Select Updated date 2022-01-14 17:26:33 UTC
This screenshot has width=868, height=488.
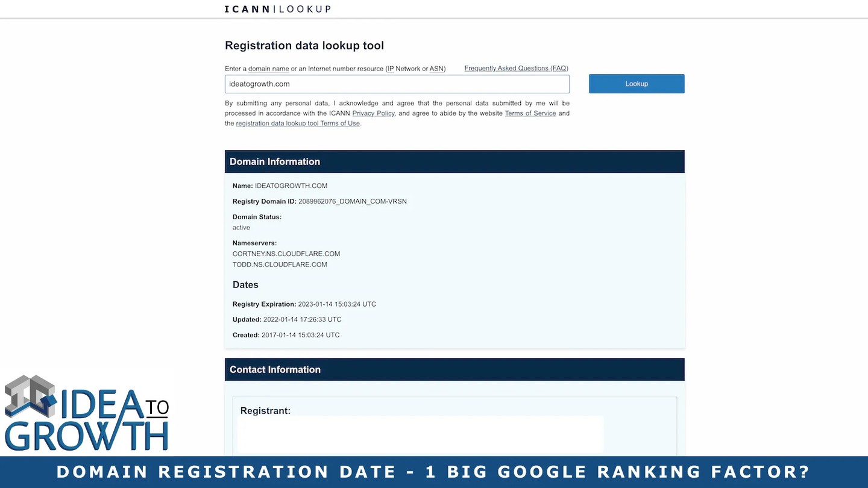[x=303, y=319]
